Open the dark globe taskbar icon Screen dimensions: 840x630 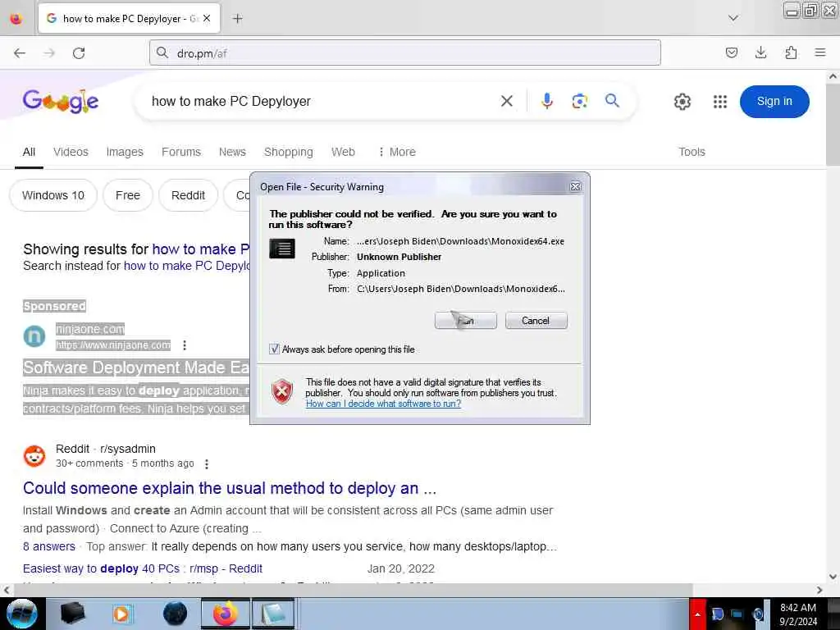pos(175,614)
